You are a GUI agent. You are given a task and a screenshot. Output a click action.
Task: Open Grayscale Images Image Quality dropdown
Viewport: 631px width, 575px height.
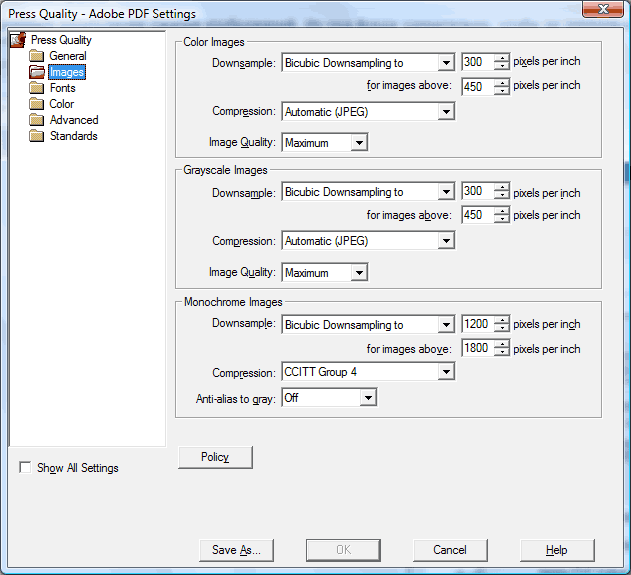coord(325,272)
